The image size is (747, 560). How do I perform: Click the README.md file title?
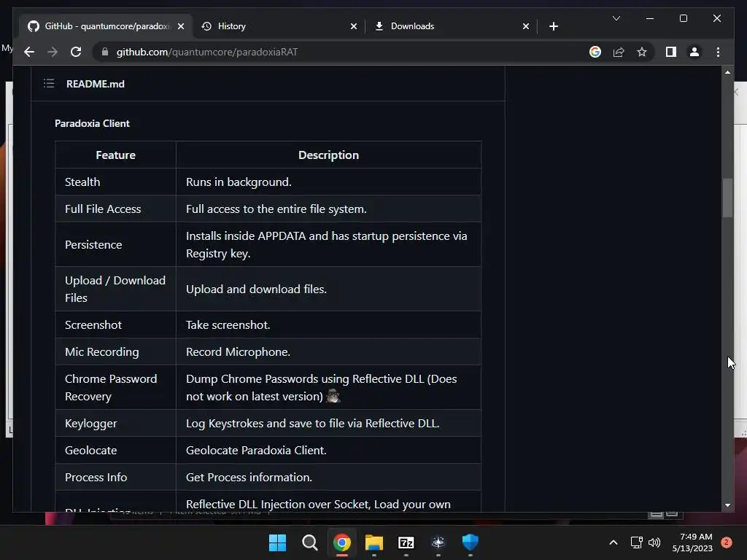(96, 84)
